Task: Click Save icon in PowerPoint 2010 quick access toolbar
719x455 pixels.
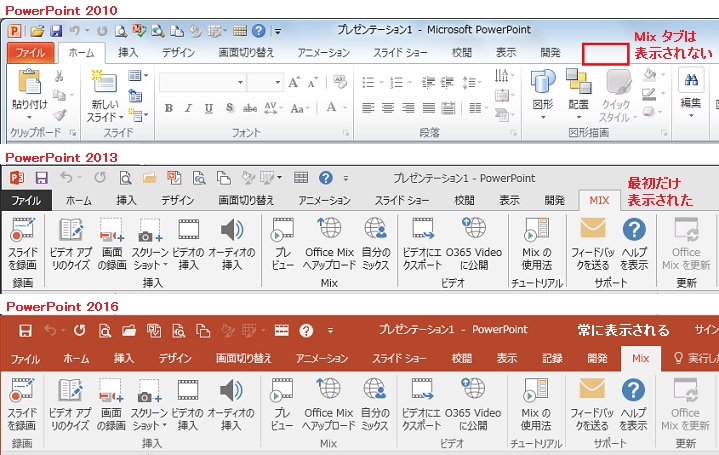Action: click(x=56, y=31)
